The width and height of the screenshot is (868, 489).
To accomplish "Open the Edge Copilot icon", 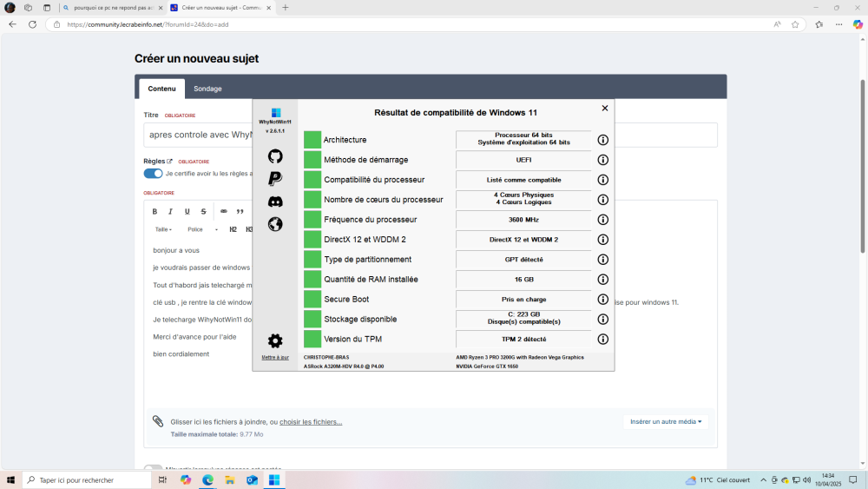I will [858, 24].
